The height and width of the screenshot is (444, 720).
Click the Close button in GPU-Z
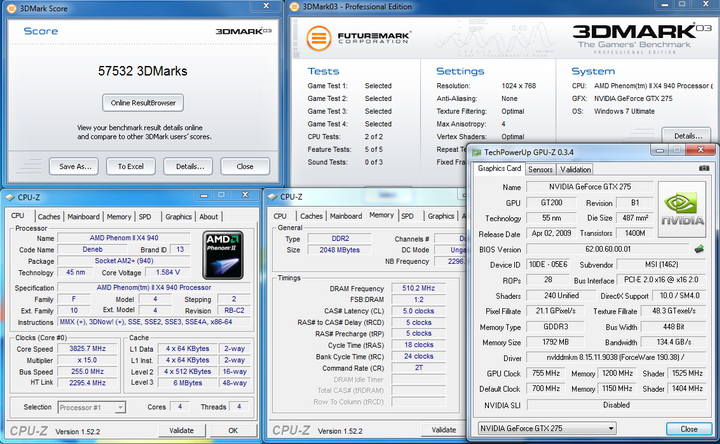[x=689, y=429]
